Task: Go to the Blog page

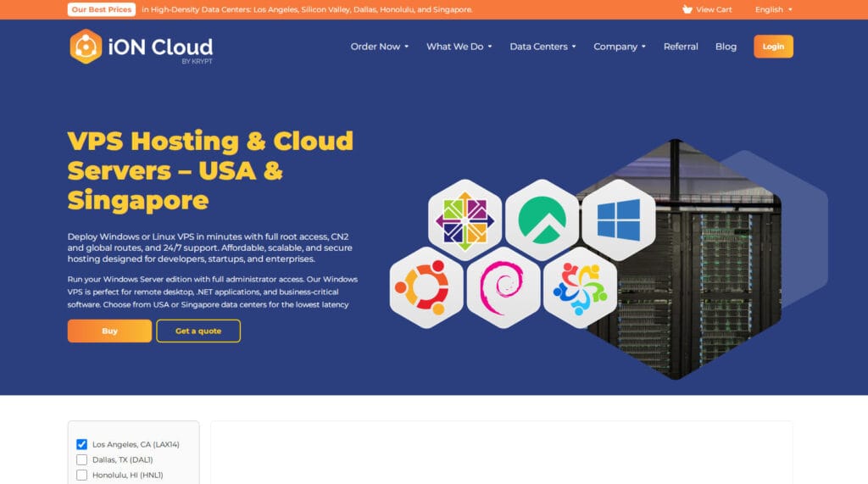Action: pyautogui.click(x=726, y=47)
